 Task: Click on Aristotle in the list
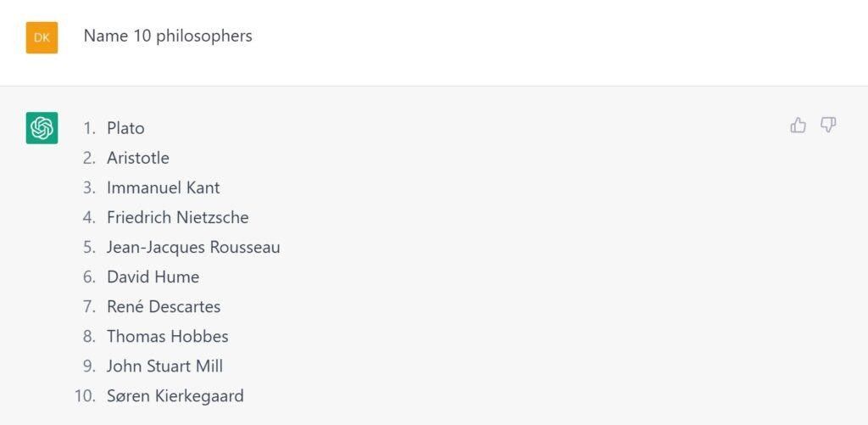[x=138, y=158]
